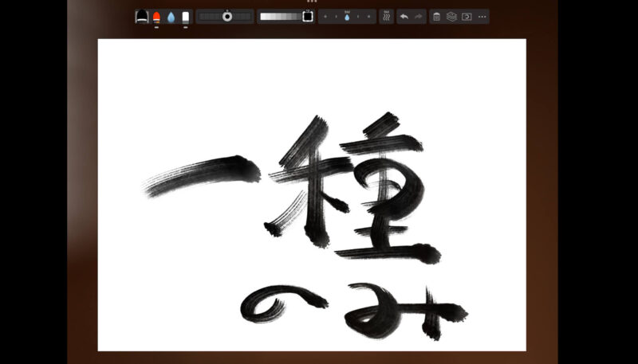Select the water drop brush tool
638x364 pixels.
(x=171, y=17)
